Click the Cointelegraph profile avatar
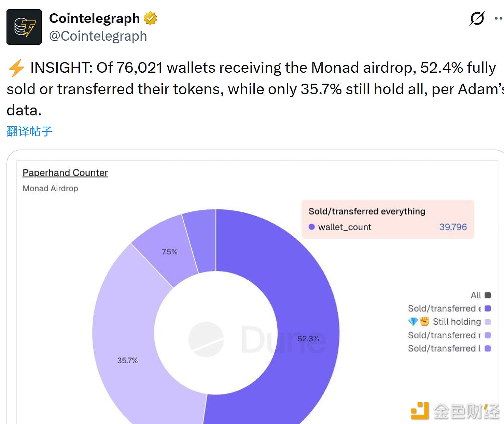This screenshot has width=504, height=424. [24, 27]
